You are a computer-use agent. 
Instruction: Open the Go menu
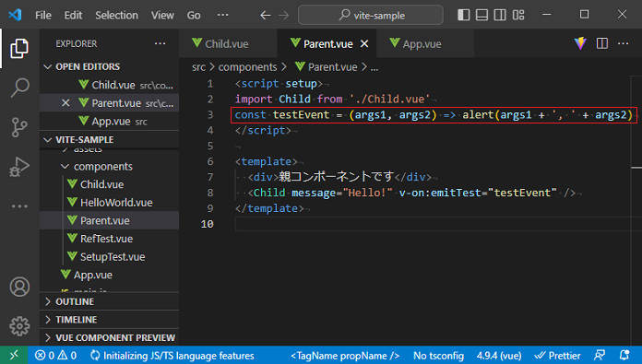[194, 15]
